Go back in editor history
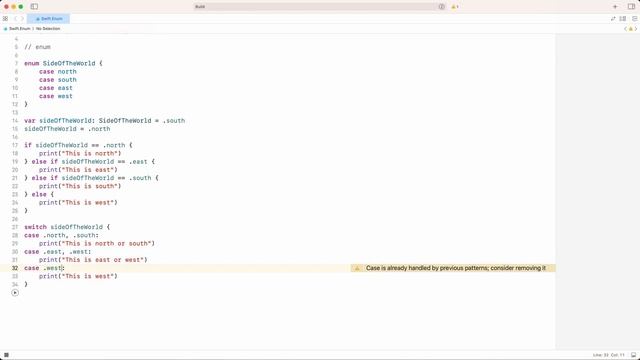Screen dimensions: 640x360 click(16, 19)
